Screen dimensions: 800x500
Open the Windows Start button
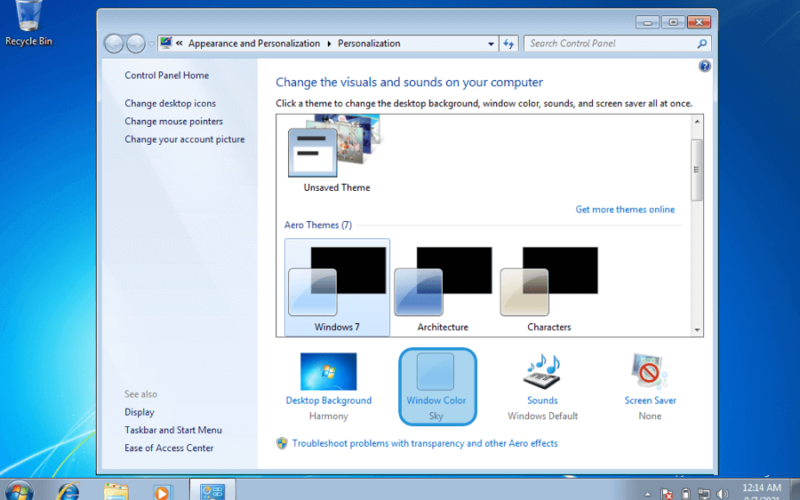point(19,491)
